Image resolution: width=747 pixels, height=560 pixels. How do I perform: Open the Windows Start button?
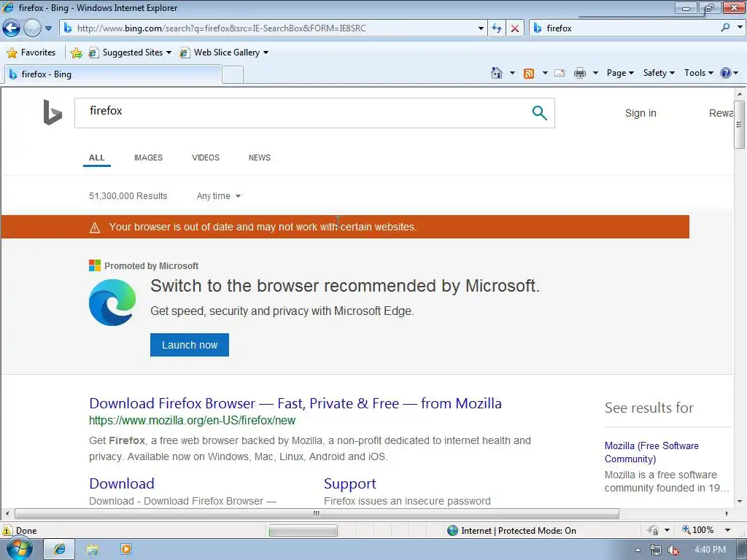pyautogui.click(x=20, y=549)
